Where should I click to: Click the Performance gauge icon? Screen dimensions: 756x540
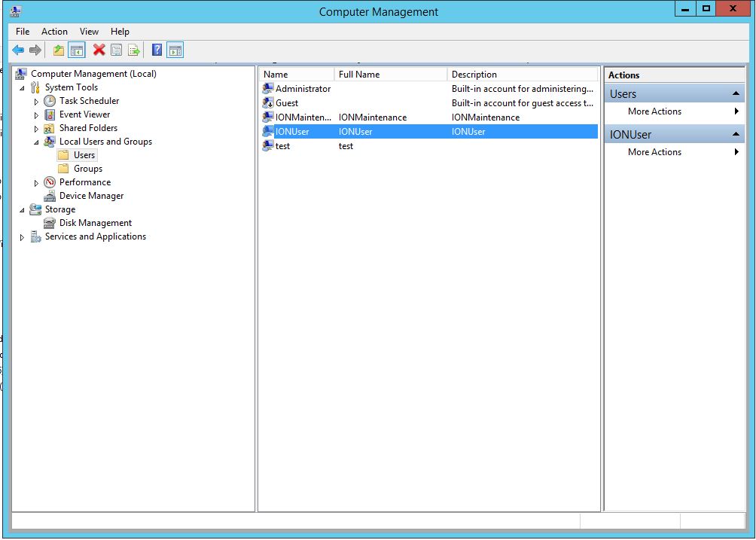pos(50,182)
